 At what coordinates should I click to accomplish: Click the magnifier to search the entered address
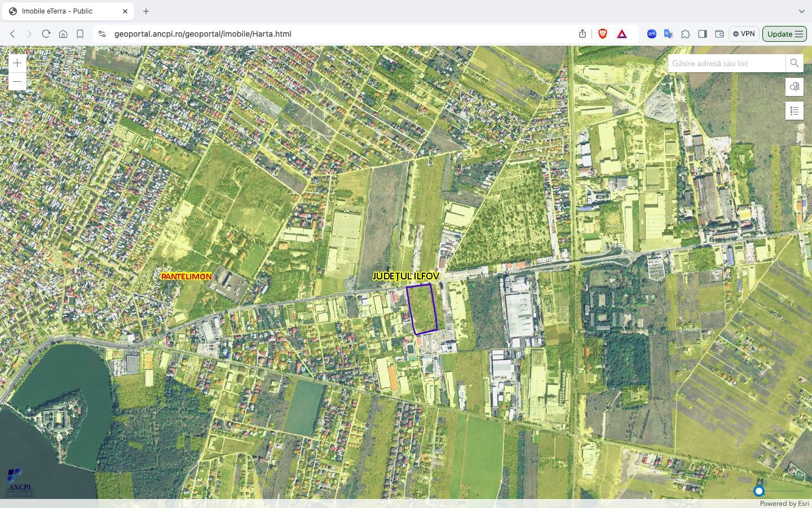pyautogui.click(x=795, y=63)
